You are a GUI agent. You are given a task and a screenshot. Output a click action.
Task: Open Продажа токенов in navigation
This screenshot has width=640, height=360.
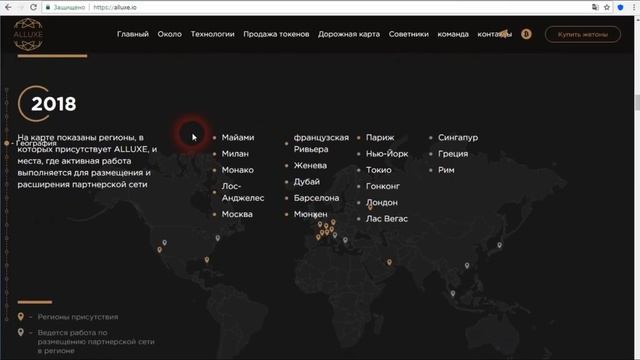(276, 34)
